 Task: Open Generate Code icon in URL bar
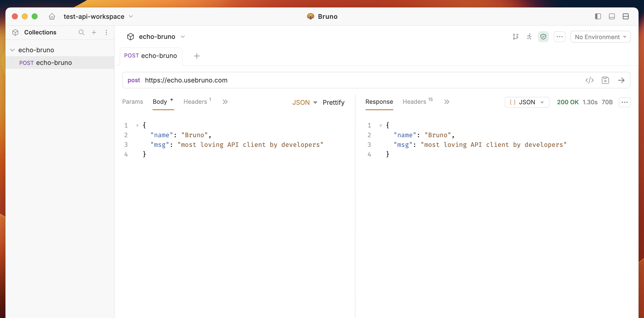click(x=589, y=80)
